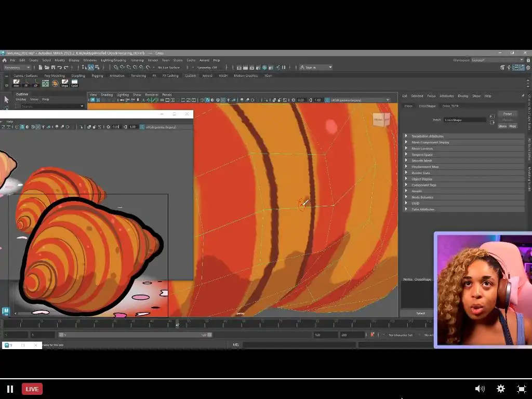This screenshot has width=532, height=399.
Task: Click the time slider current frame marker
Action: coord(177,324)
